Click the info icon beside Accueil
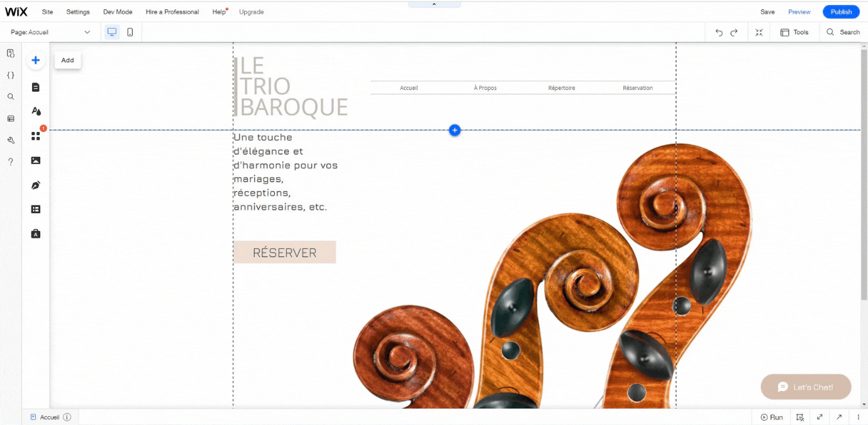Viewport: 868px width, 425px height. (x=67, y=417)
